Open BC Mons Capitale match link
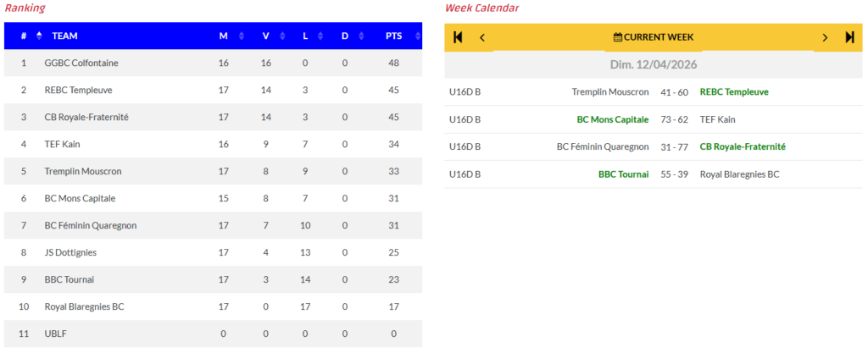Viewport: 868px width, 364px height. 613,119
